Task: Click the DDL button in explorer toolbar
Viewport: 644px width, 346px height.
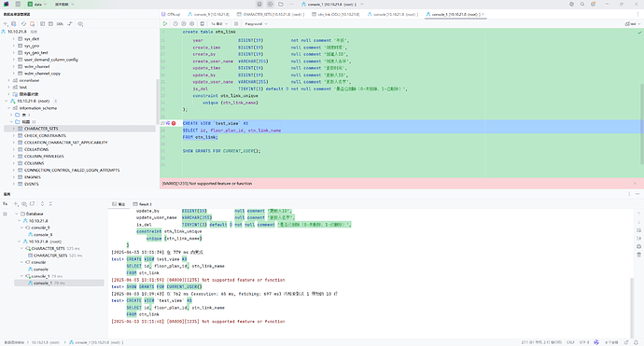Action: pyautogui.click(x=60, y=24)
